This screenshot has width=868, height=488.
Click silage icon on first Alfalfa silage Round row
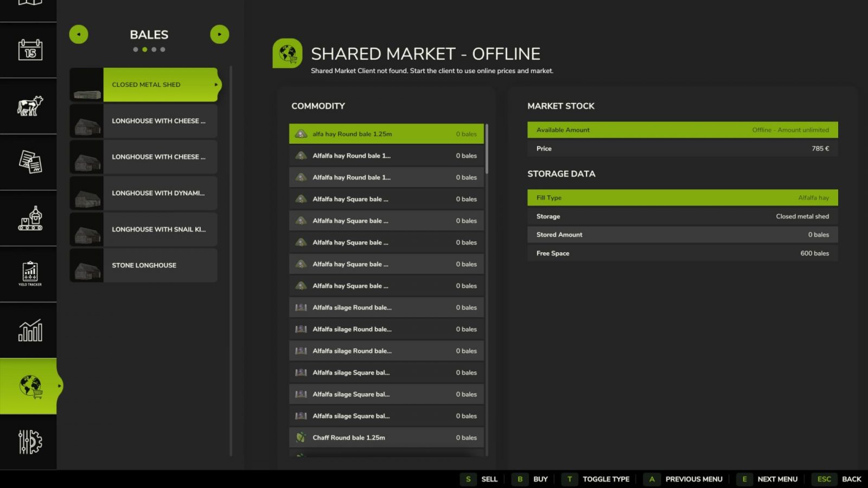(x=301, y=307)
